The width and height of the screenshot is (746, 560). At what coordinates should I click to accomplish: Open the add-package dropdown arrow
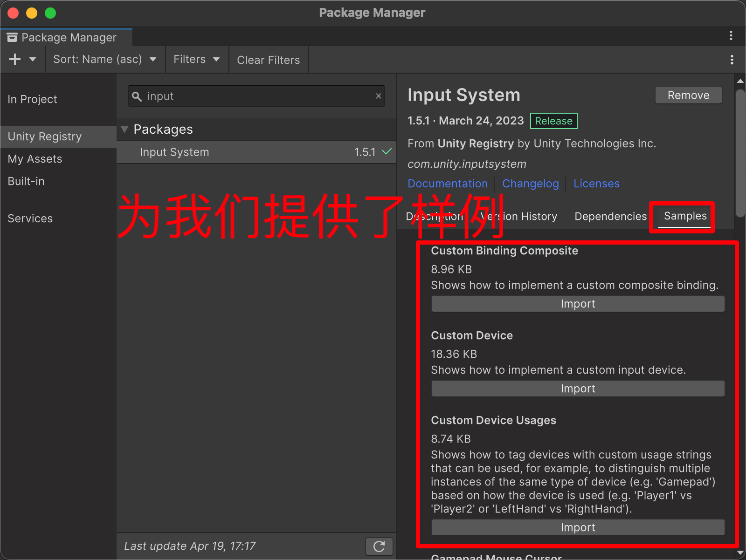(x=33, y=59)
